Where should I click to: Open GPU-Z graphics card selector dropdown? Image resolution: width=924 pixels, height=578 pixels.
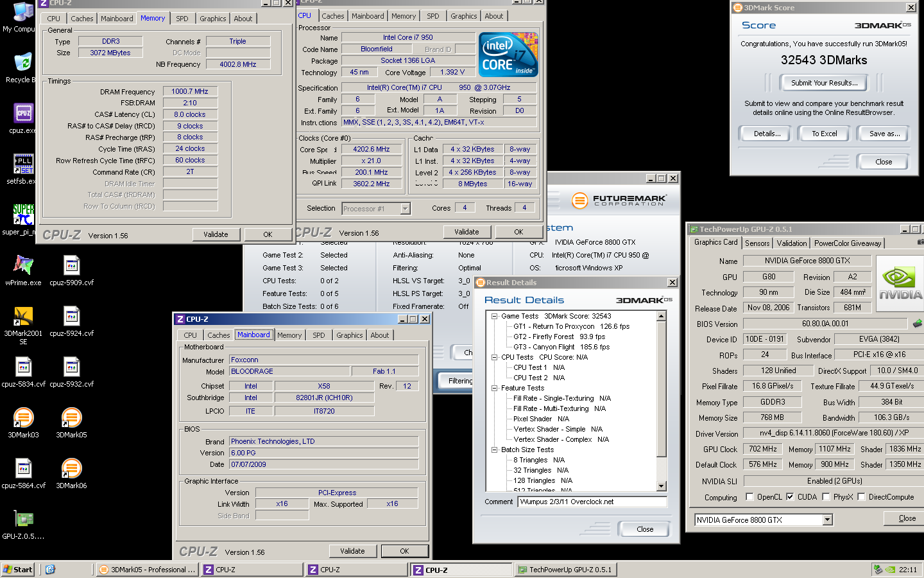pos(827,520)
